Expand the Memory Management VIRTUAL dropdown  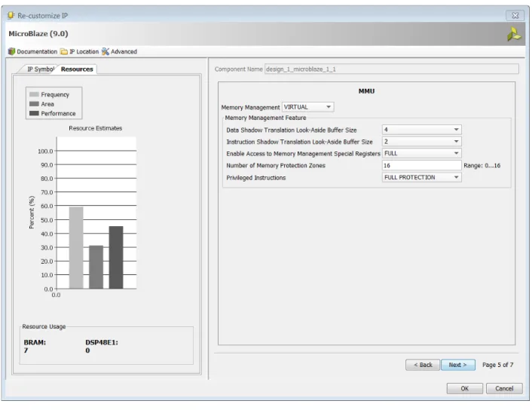[307, 107]
